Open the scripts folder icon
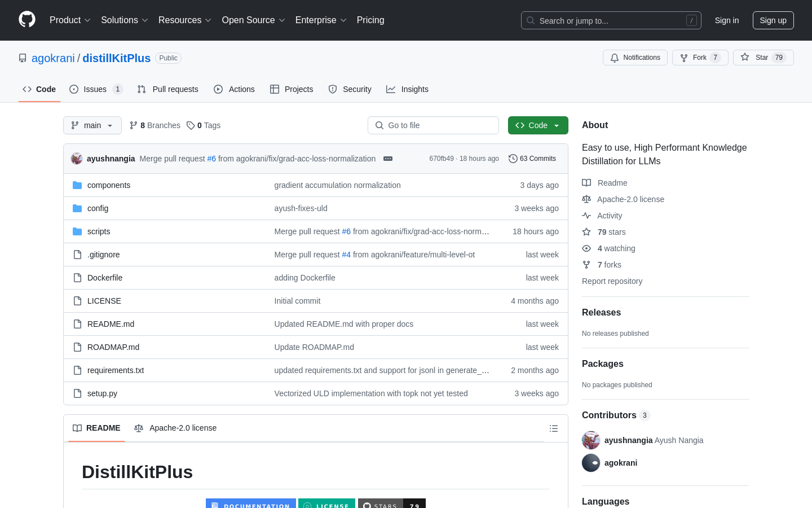 77,231
